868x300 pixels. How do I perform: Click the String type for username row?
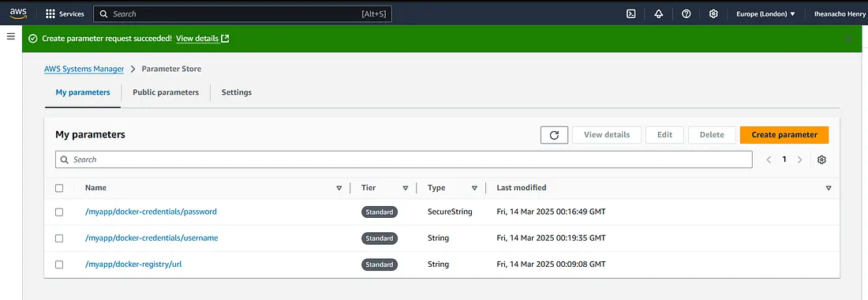[439, 238]
